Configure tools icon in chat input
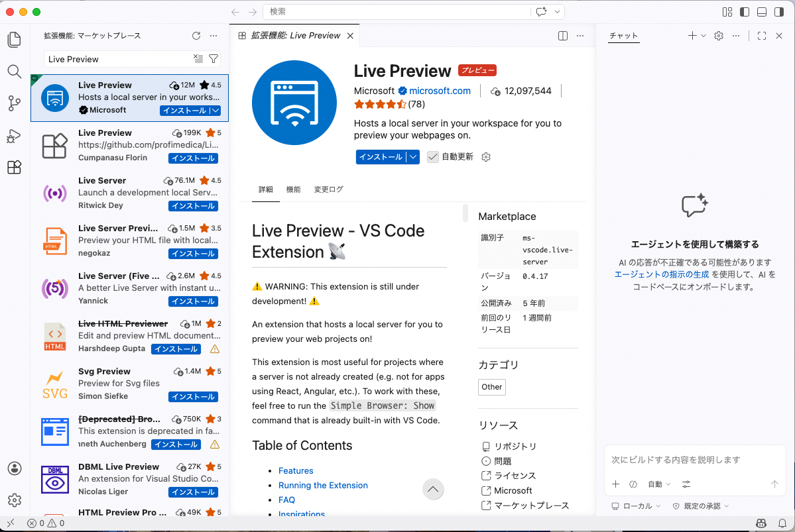Image resolution: width=795 pixels, height=532 pixels. (x=686, y=484)
